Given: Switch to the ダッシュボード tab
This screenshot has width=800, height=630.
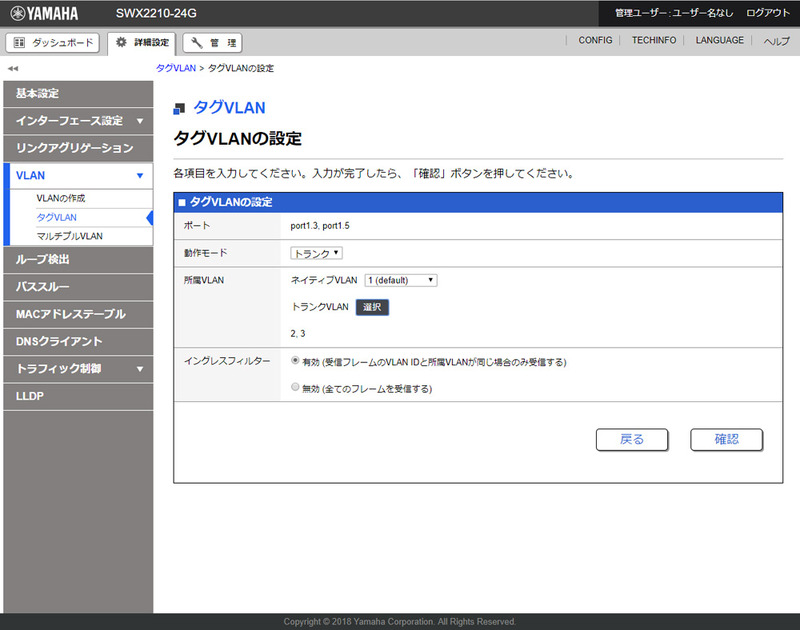Looking at the screenshot, I should coord(52,42).
